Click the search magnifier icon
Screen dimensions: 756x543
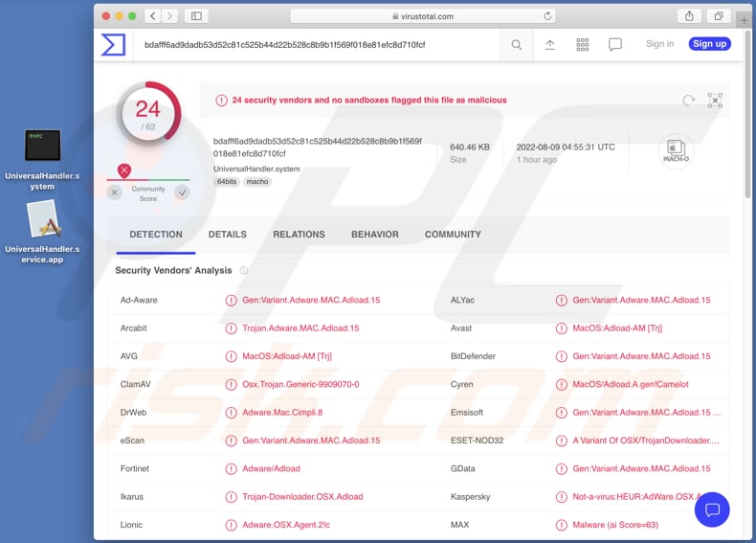click(517, 45)
